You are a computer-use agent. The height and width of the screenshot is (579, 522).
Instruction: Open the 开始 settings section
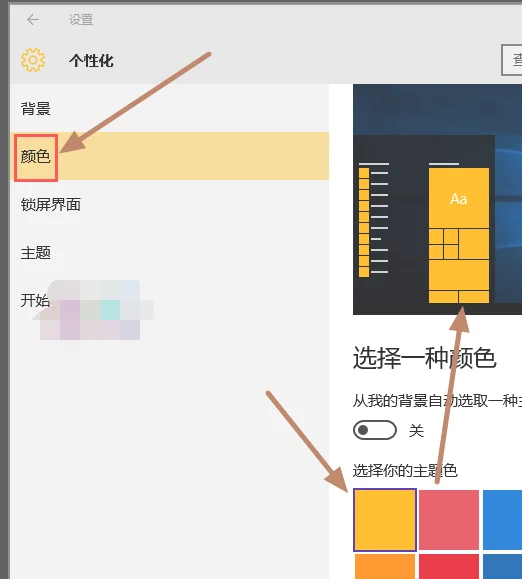pos(169,300)
